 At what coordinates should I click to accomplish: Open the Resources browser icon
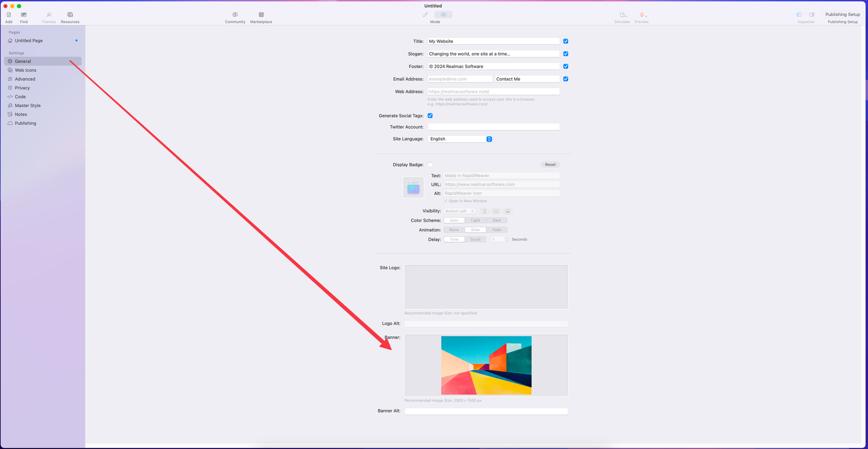[x=70, y=15]
